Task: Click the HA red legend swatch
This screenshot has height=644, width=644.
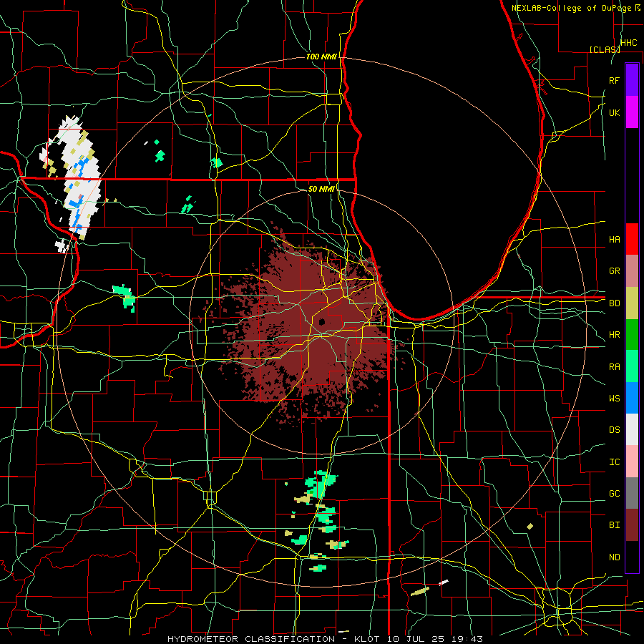Action: [x=632, y=239]
